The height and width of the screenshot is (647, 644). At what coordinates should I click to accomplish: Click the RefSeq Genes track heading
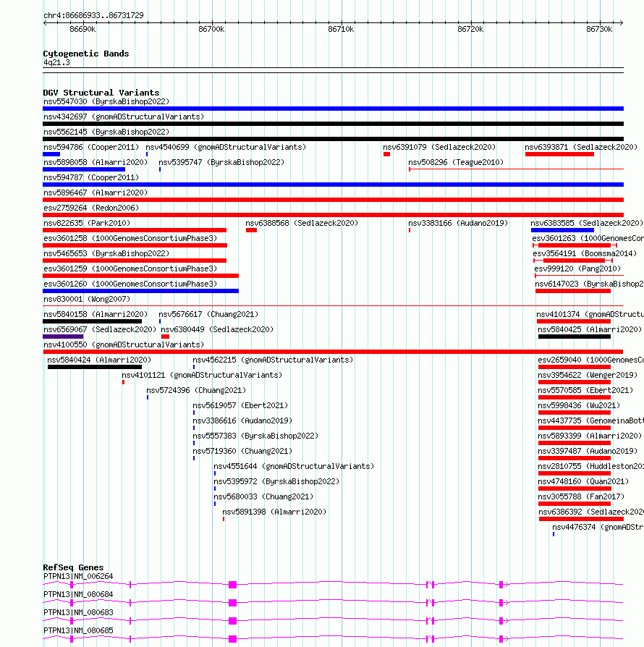click(73, 568)
